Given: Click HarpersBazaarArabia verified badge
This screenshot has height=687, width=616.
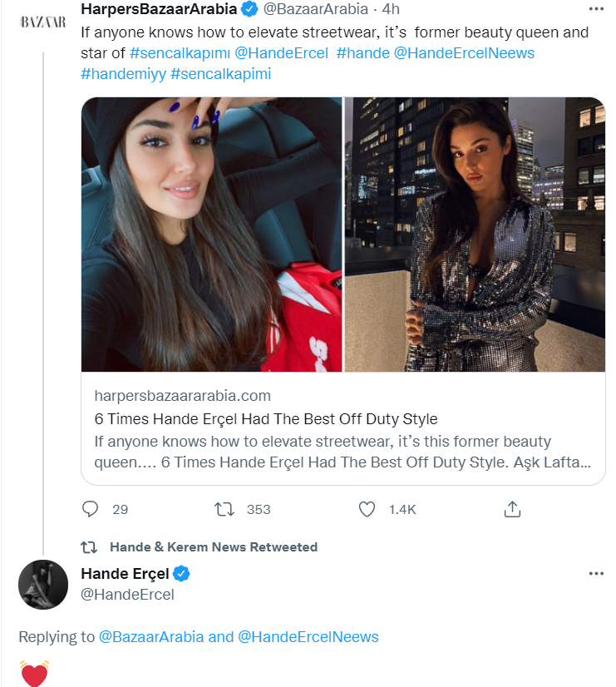Looking at the screenshot, I should point(249,11).
